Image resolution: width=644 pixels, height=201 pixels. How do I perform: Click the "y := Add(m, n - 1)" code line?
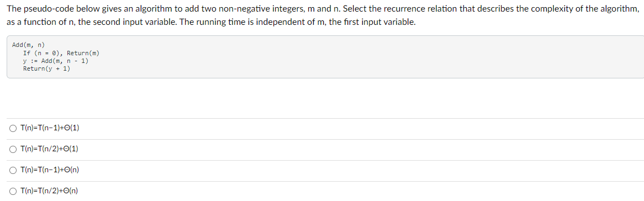tap(56, 61)
